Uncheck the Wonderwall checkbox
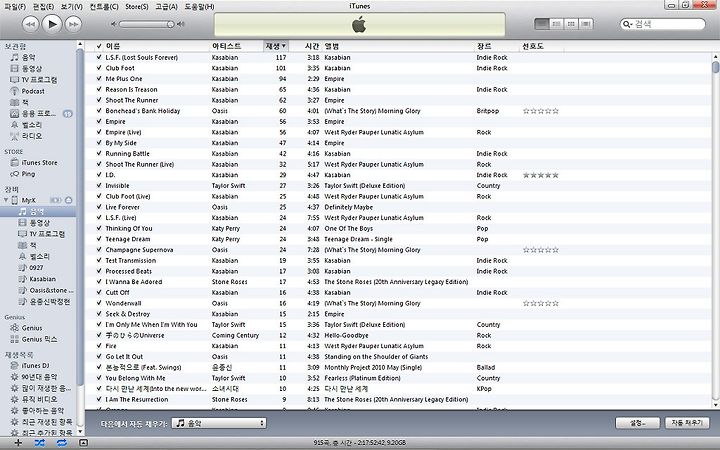 coord(99,303)
